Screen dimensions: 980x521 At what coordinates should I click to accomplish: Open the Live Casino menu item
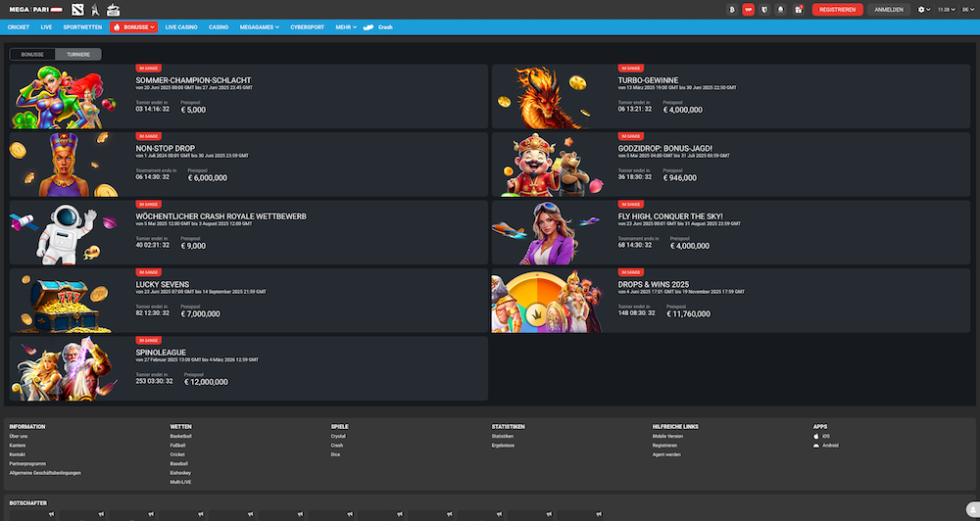click(181, 27)
